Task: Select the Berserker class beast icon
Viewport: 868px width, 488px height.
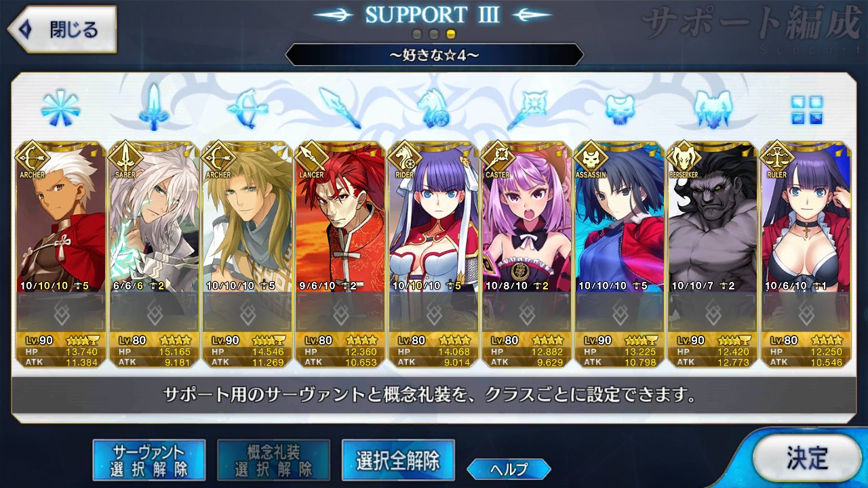Action: (713, 108)
